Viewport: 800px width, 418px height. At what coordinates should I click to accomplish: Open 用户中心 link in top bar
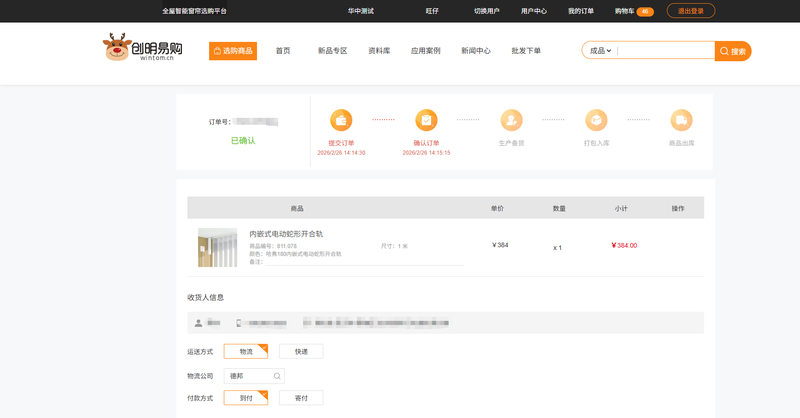pos(534,11)
